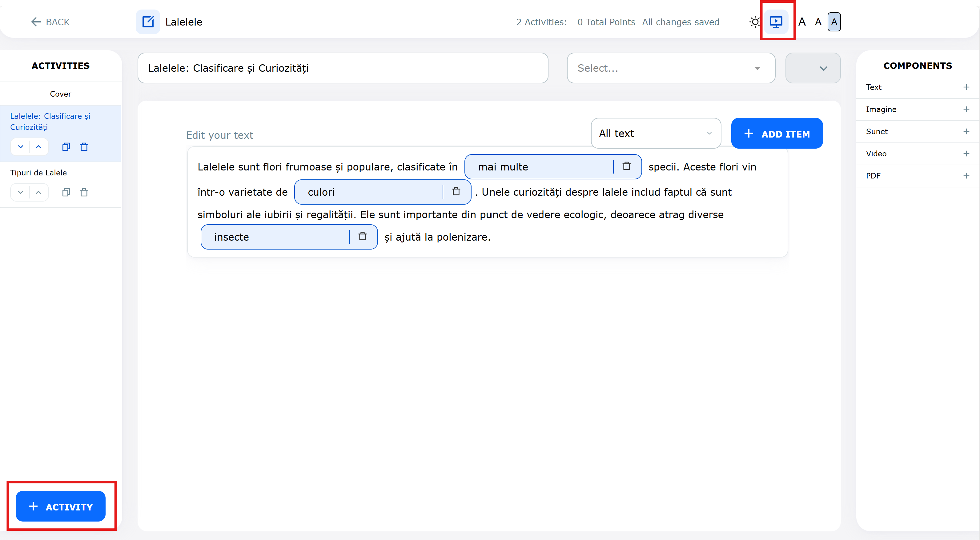Duplicate the Tipuri de Lalele activity
This screenshot has width=980, height=540.
pos(66,192)
